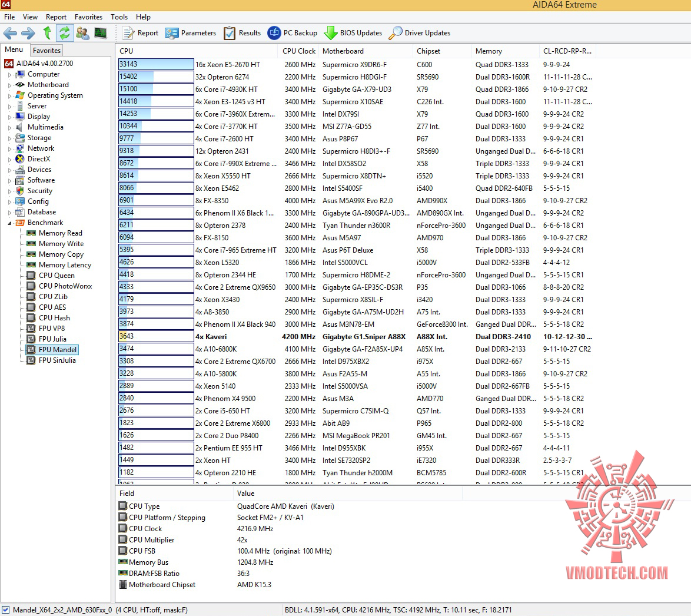This screenshot has width=691, height=616.
Task: Sort by the Chipset column header
Action: (442, 51)
